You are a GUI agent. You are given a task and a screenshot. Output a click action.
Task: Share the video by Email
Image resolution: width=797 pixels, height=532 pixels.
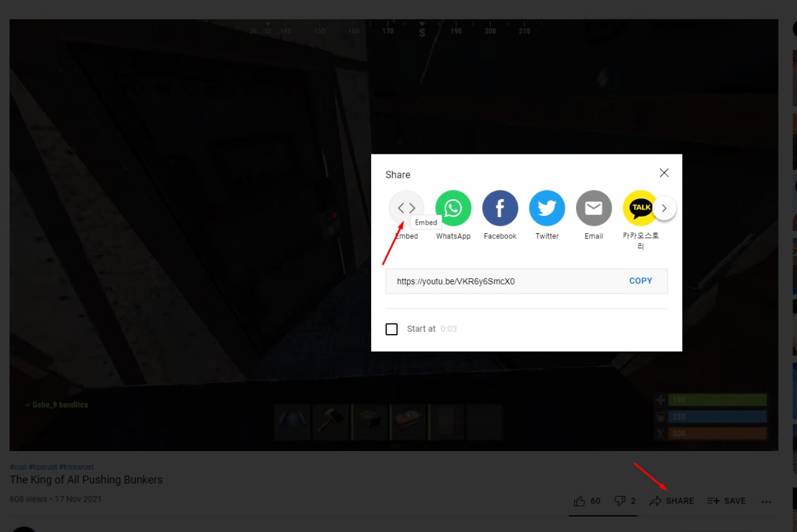click(x=593, y=208)
